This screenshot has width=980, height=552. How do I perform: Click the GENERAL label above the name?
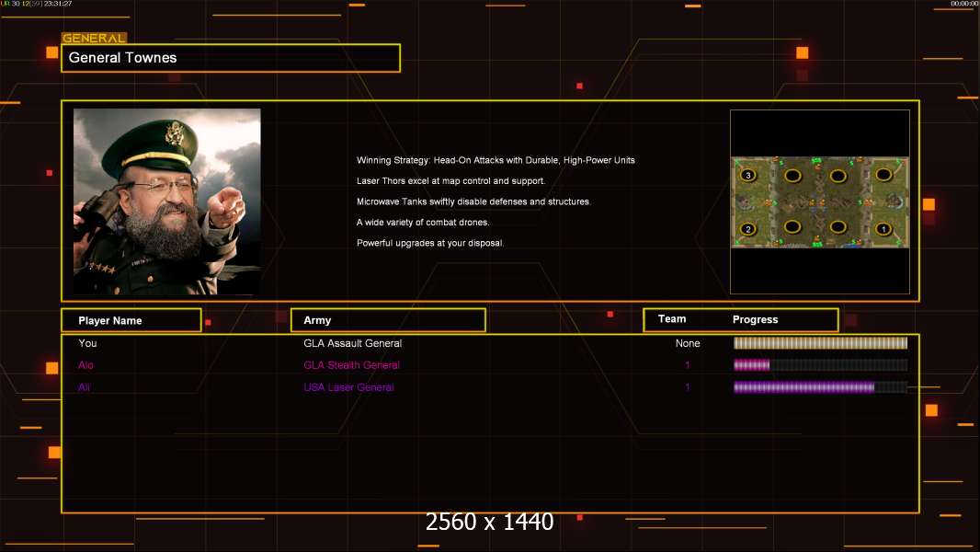94,38
